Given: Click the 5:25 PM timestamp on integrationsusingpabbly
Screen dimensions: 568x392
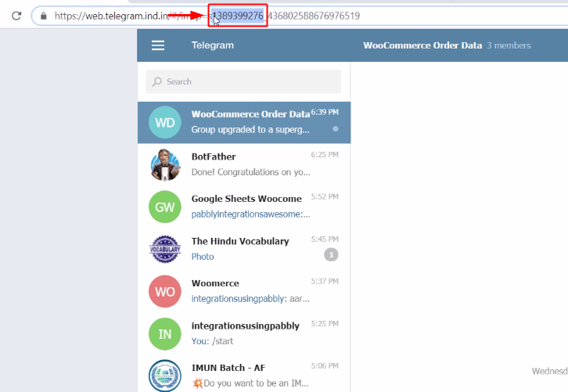Looking at the screenshot, I should [325, 323].
